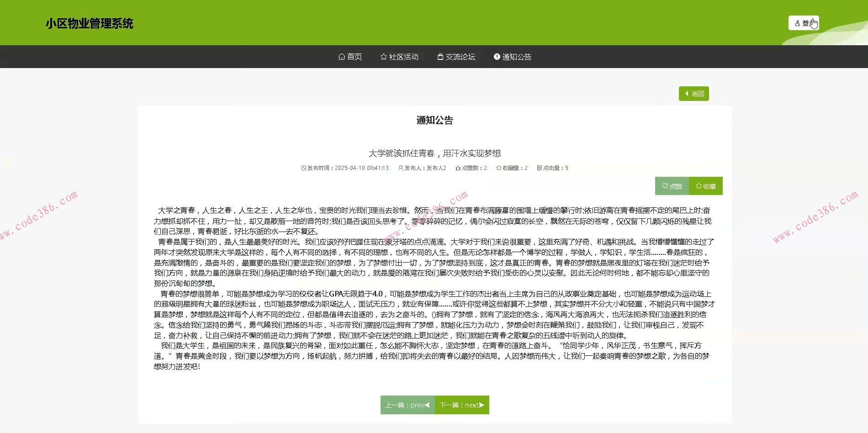
Task: Select the 首页 navigation tab
Action: click(x=354, y=56)
